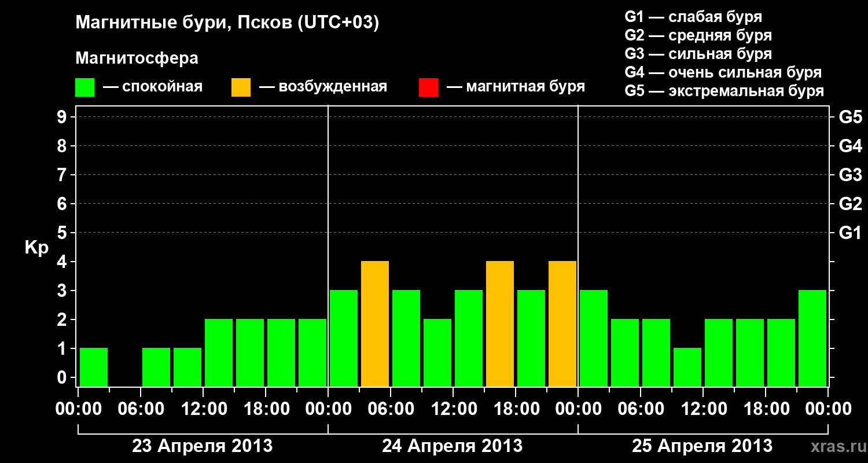Click the '12:00' time label for 24 April

point(453,409)
